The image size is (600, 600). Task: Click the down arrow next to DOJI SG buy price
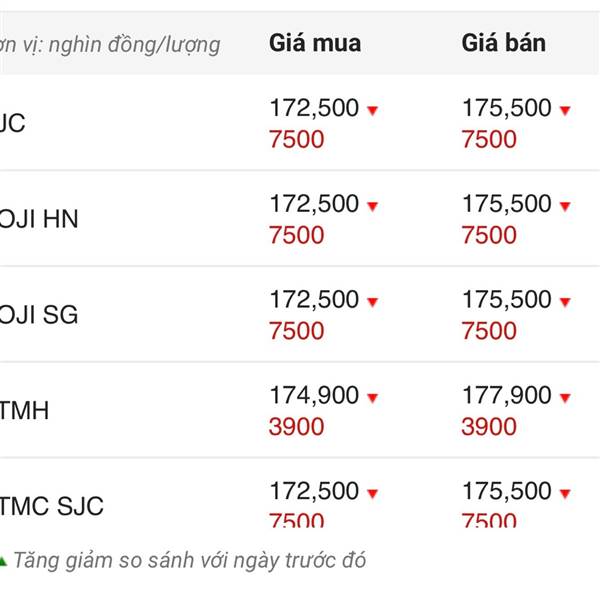[x=372, y=302]
